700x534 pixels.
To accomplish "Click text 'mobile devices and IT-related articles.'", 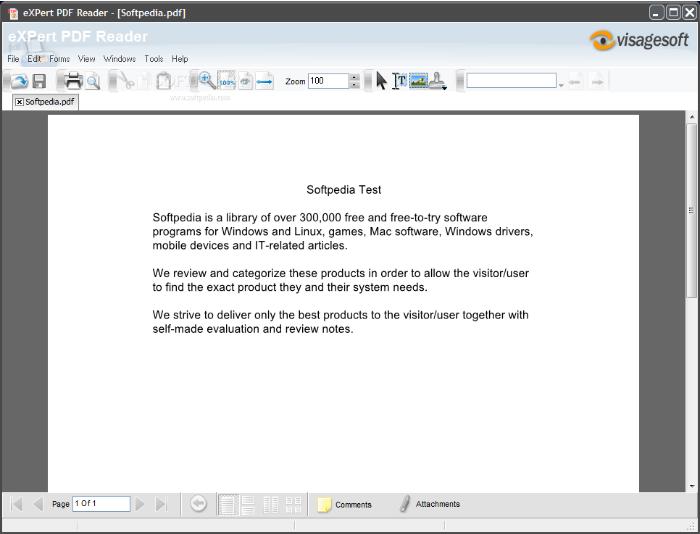I will (250, 246).
